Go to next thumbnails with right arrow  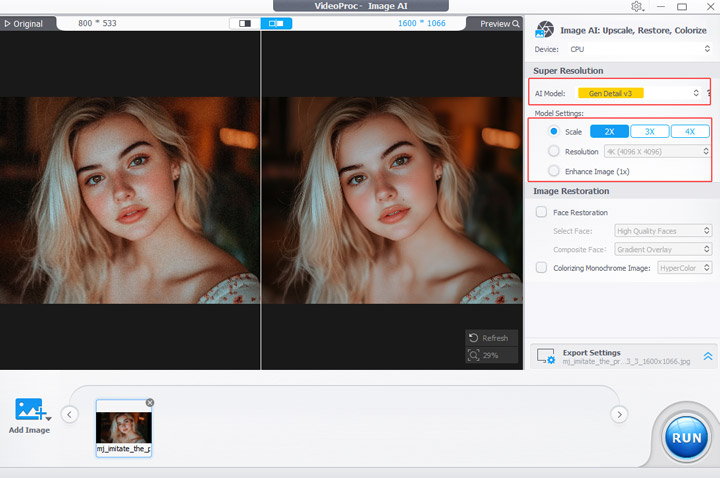click(x=619, y=415)
